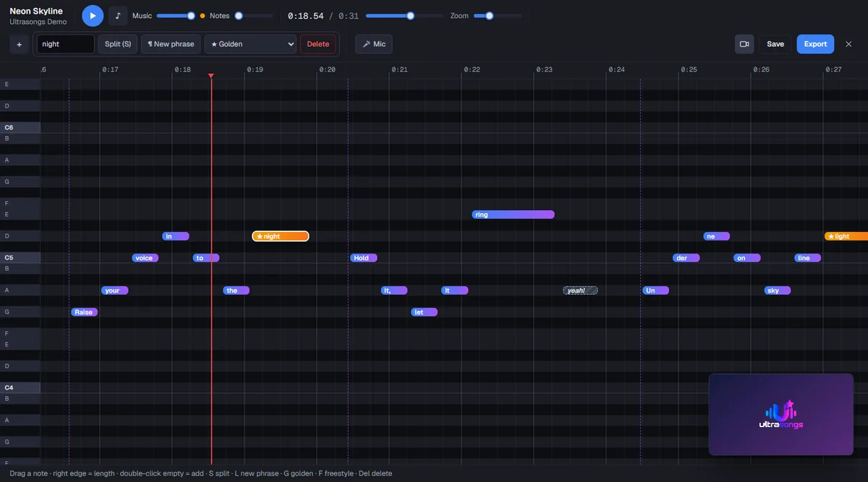868x482 pixels.
Task: Click the Neon Skyline song title
Action: coord(36,11)
